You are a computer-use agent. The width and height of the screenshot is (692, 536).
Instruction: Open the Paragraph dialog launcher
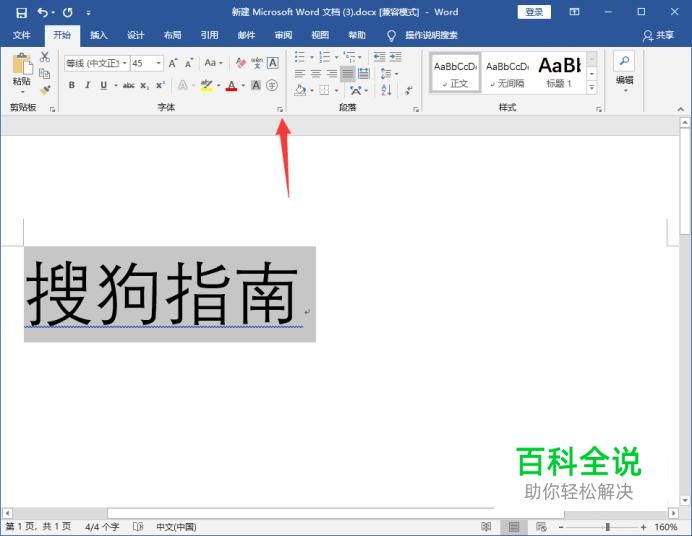416,109
